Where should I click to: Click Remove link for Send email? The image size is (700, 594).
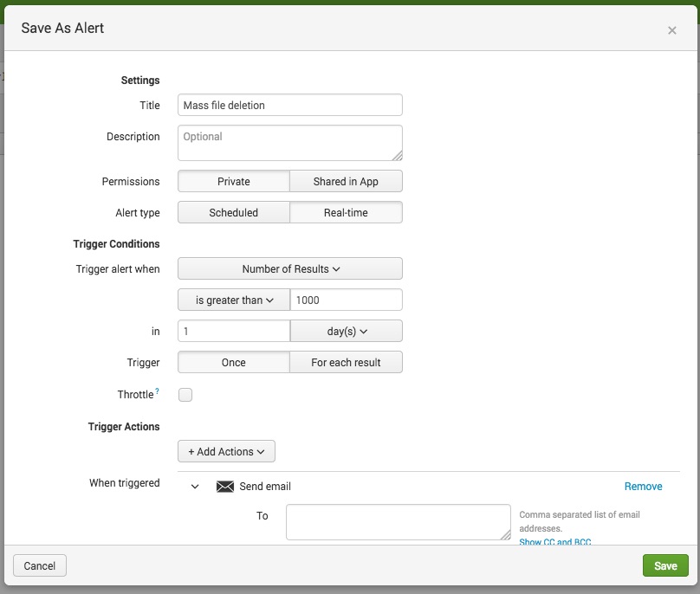click(643, 487)
